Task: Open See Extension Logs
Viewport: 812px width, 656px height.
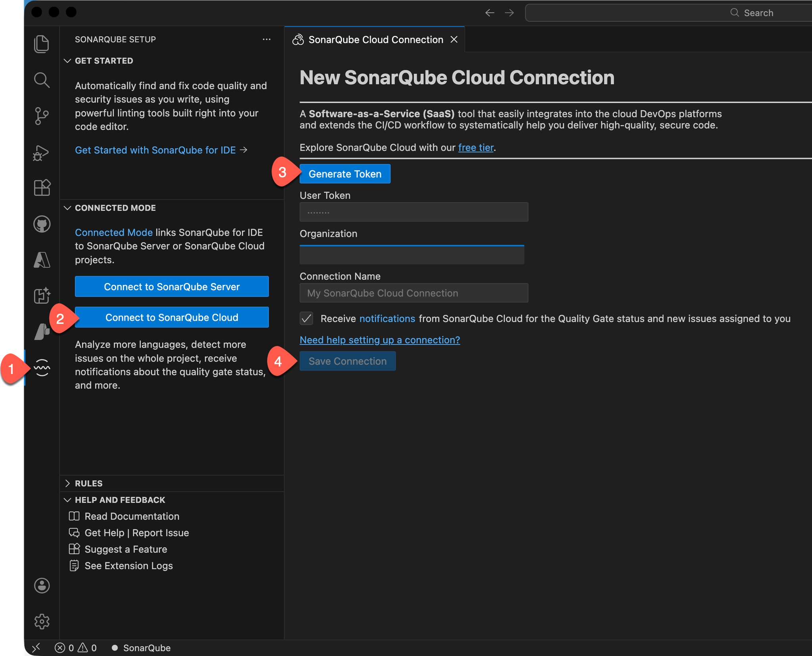Action: (x=121, y=566)
